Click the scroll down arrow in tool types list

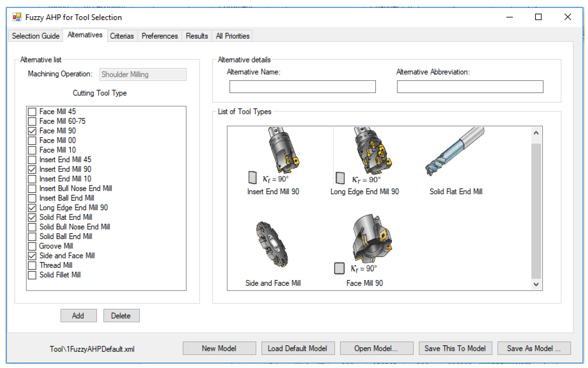coord(536,284)
